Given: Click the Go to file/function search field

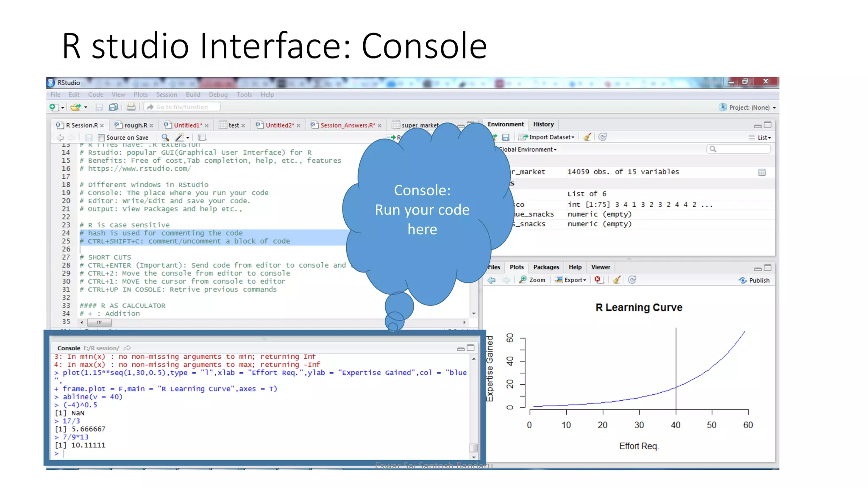Looking at the screenshot, I should pos(182,107).
